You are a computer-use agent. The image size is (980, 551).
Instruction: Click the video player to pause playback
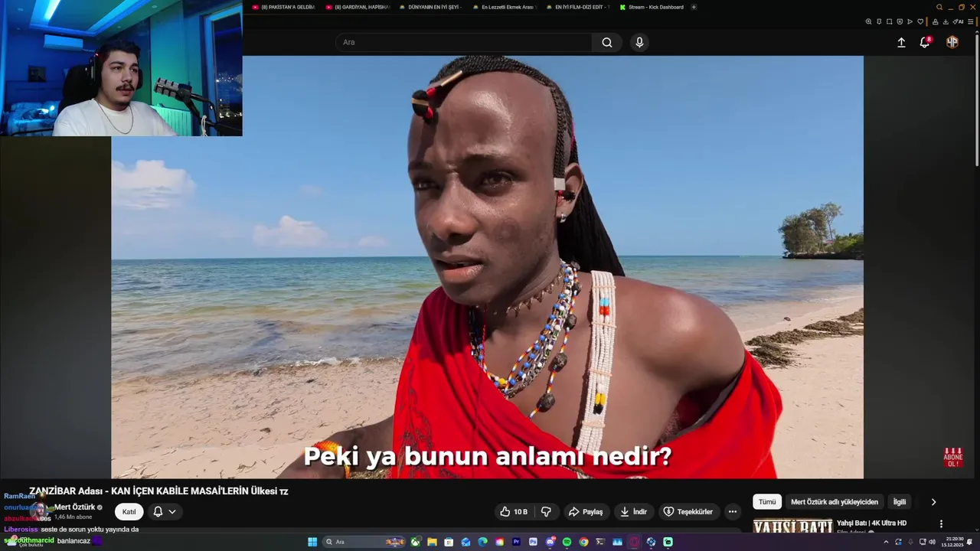tap(487, 268)
